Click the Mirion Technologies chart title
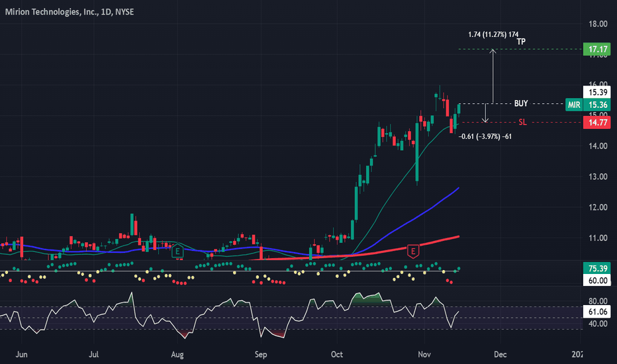The height and width of the screenshot is (364, 617). pyautogui.click(x=70, y=12)
